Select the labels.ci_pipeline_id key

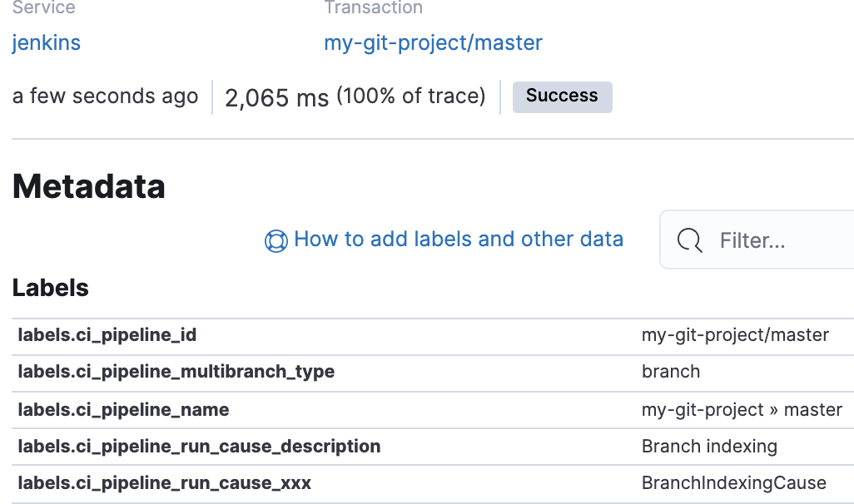pos(107,335)
